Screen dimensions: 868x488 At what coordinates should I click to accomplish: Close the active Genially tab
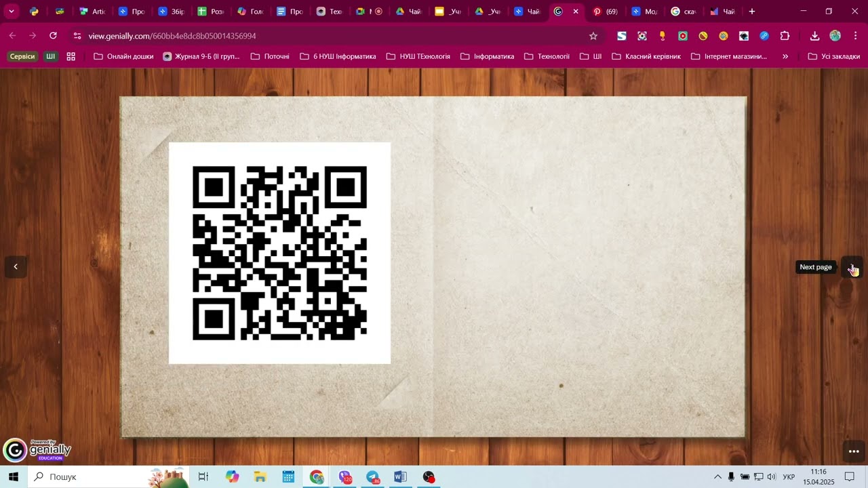[576, 12]
